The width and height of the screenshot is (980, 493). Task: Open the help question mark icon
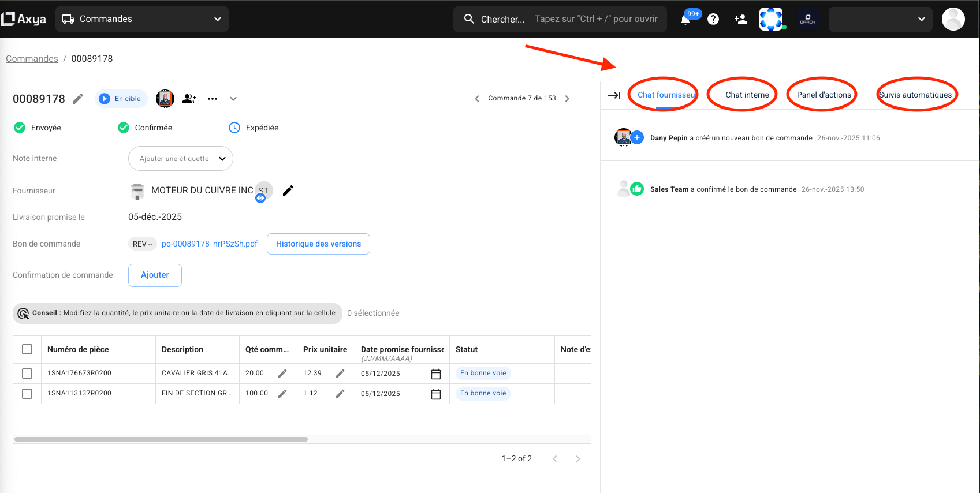tap(713, 19)
